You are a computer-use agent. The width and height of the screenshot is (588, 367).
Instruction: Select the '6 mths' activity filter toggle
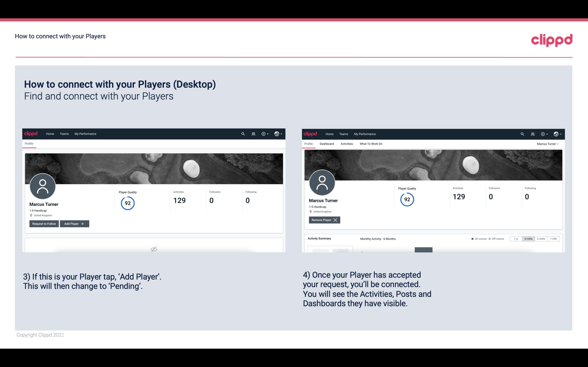529,239
